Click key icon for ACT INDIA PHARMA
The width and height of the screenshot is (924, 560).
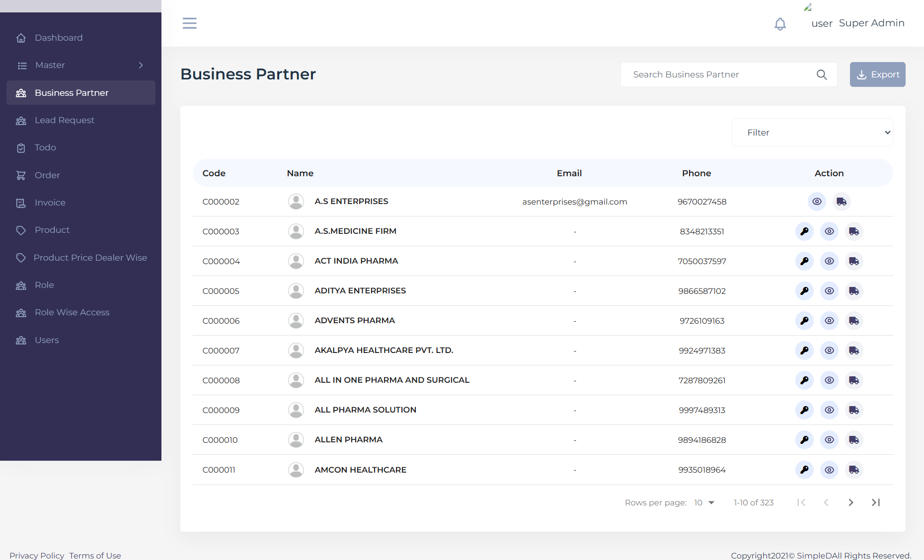pyautogui.click(x=804, y=261)
